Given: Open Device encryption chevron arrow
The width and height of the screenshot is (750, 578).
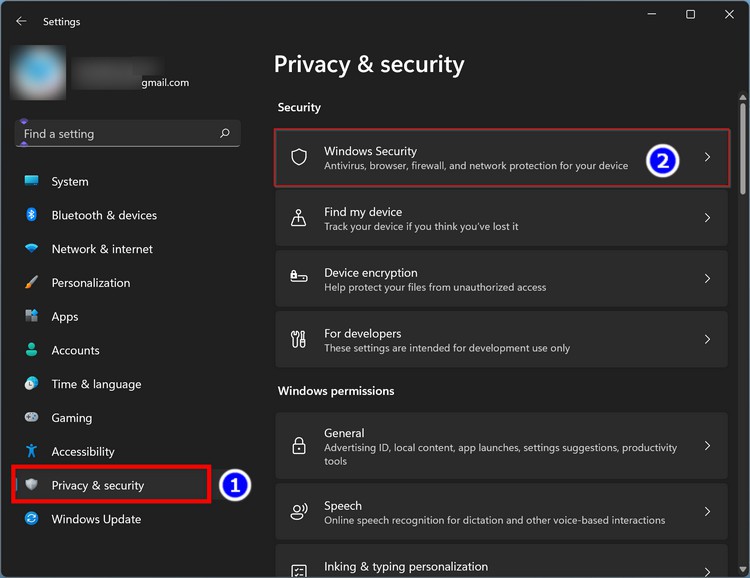Looking at the screenshot, I should 707,279.
